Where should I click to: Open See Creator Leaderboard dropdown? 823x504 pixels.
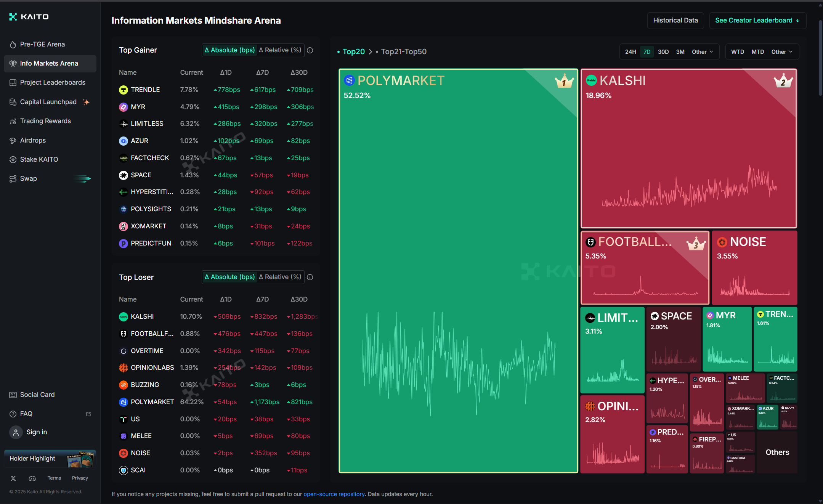pyautogui.click(x=757, y=21)
